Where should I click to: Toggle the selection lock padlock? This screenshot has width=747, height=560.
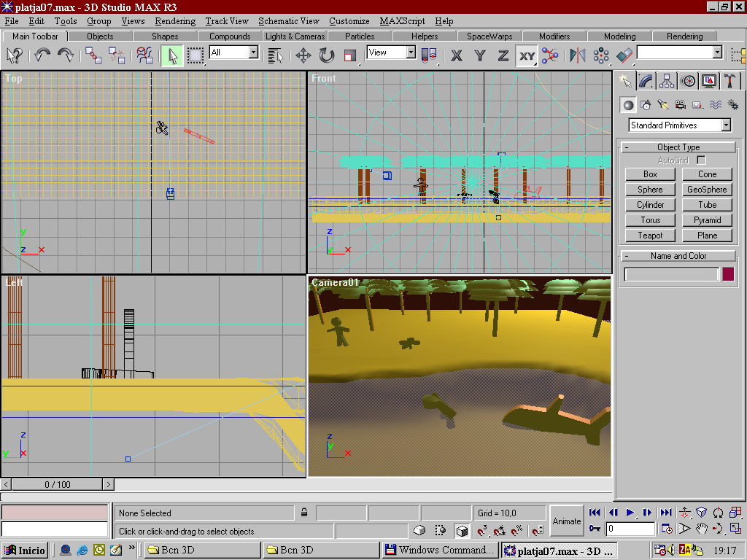(304, 513)
